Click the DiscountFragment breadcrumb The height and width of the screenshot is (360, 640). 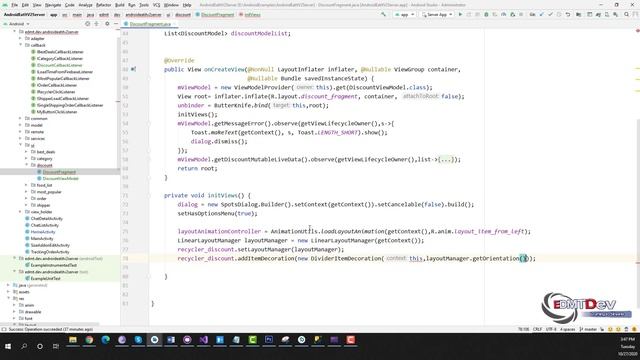click(215, 15)
